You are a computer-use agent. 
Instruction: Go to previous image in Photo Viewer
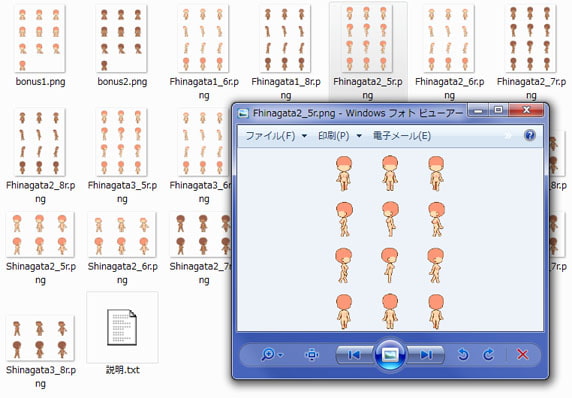354,355
